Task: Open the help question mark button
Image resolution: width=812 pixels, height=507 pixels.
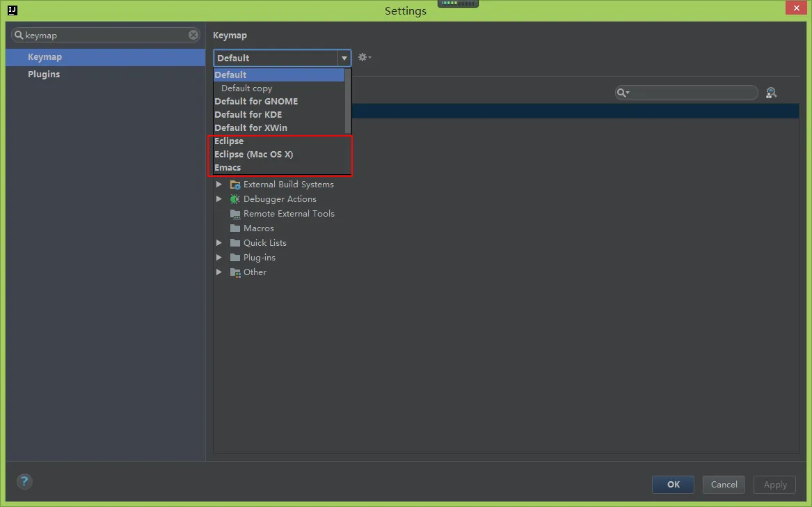Action: point(24,482)
